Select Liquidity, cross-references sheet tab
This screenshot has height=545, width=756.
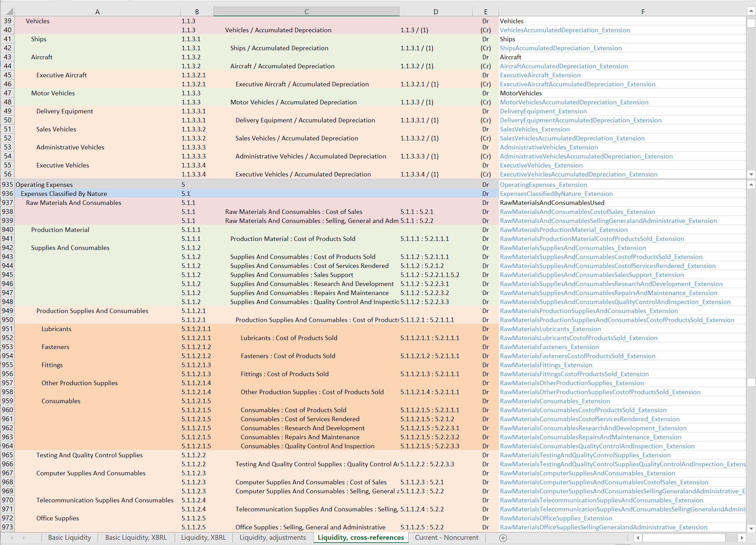point(361,537)
